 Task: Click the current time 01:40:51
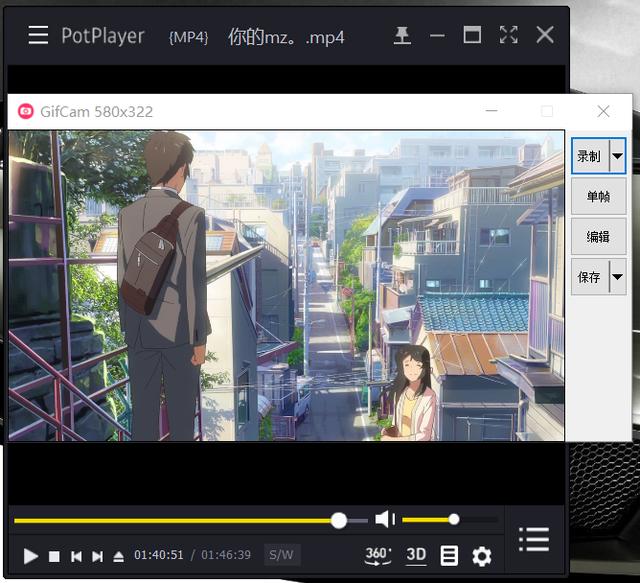point(159,555)
